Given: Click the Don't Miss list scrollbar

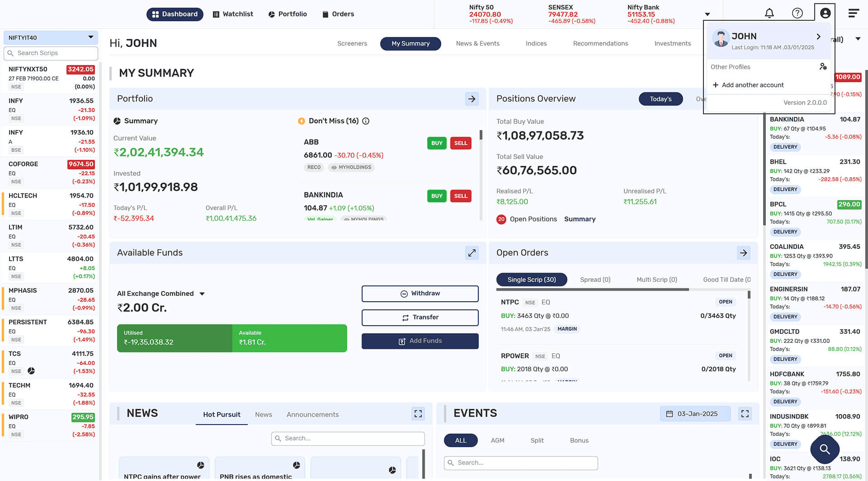Looking at the screenshot, I should click(x=481, y=135).
